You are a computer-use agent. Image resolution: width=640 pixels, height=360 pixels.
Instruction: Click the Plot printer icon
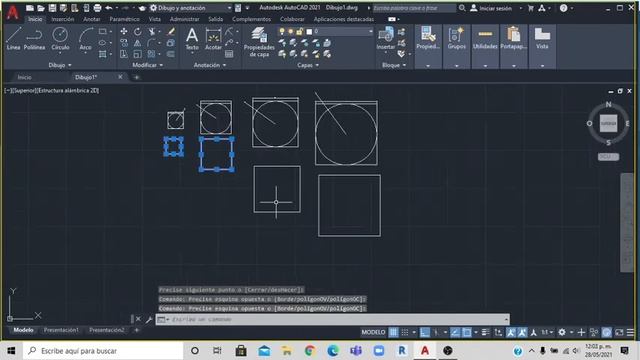[97, 8]
